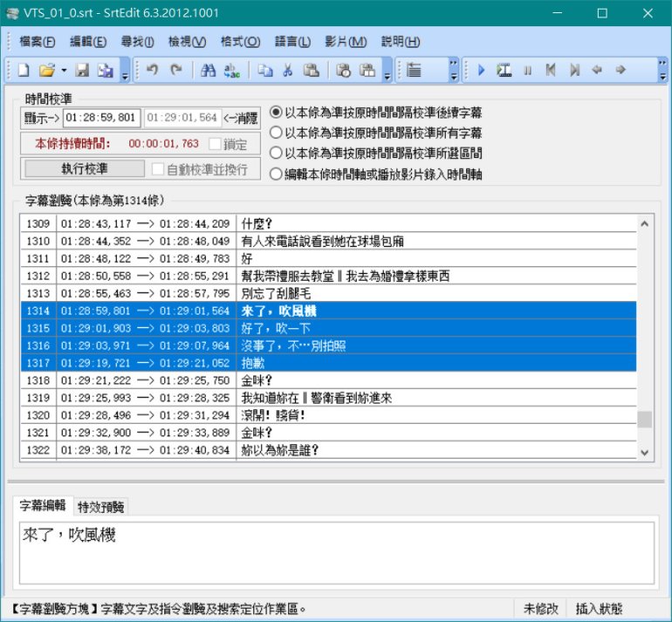Jump to previous subtitle with skip-back icon
Screen dimensions: 672x622
click(x=551, y=70)
